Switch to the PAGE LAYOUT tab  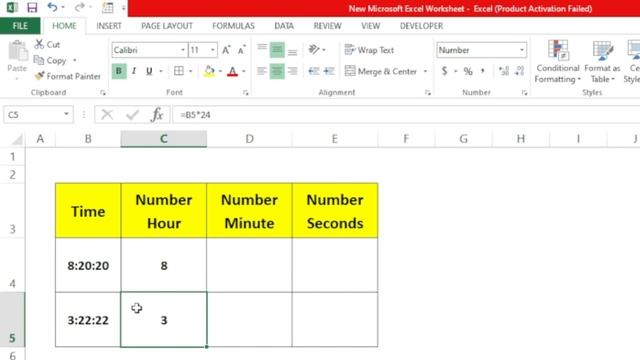click(167, 26)
